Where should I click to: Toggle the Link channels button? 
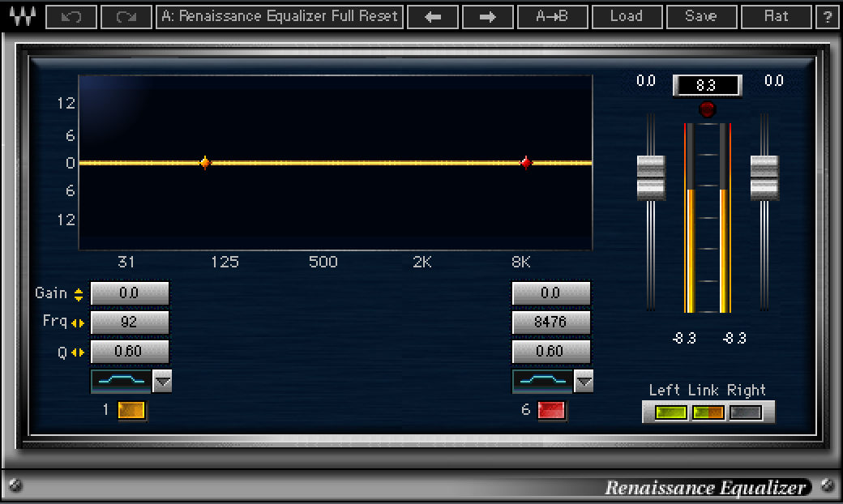click(x=708, y=412)
